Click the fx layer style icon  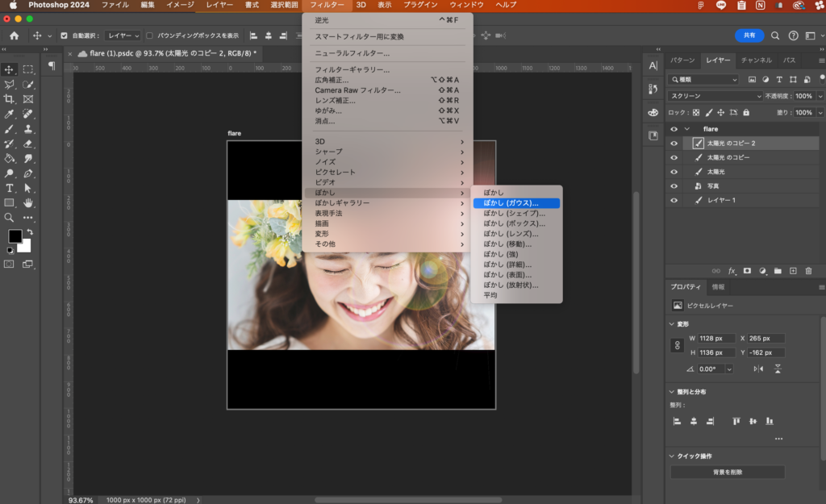point(732,271)
